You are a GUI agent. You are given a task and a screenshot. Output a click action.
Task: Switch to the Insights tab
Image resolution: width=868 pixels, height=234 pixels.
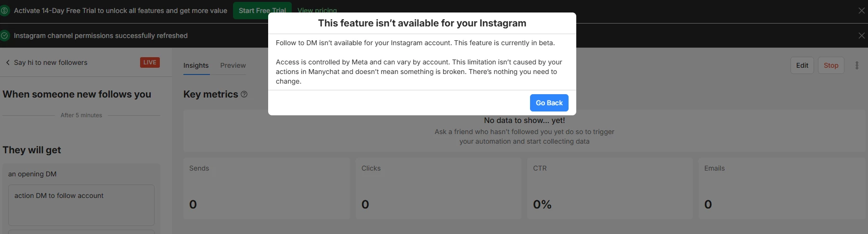pyautogui.click(x=196, y=65)
